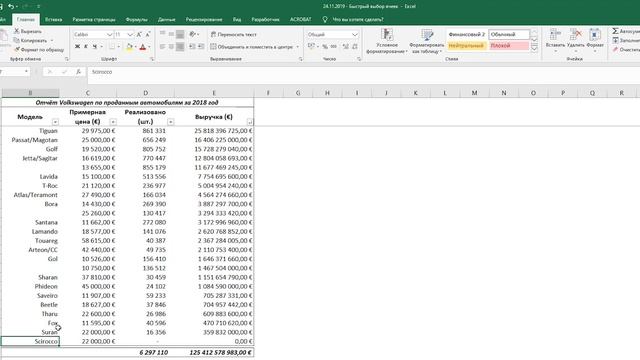Click the align top icon

162,34
